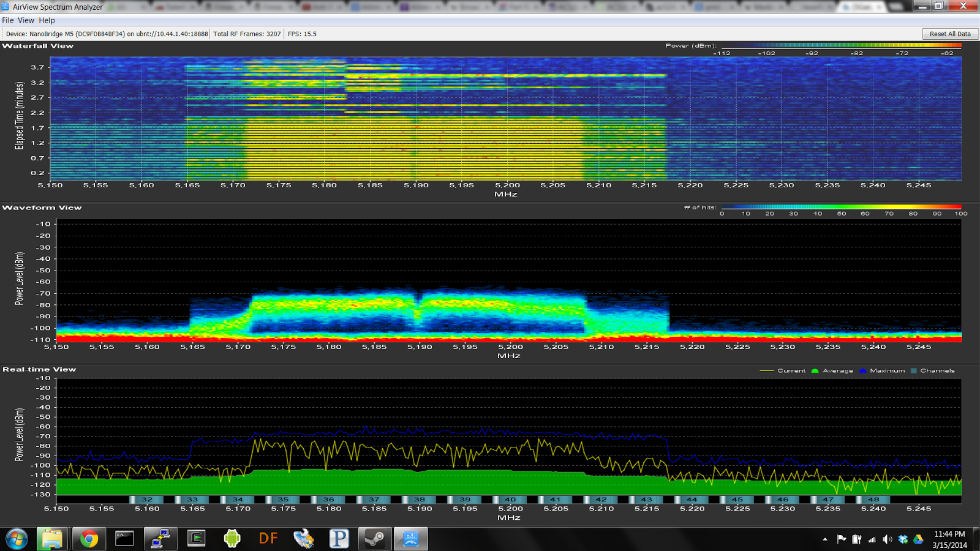Click the blue Maximum legend marker
This screenshot has height=551, width=980.
(862, 371)
